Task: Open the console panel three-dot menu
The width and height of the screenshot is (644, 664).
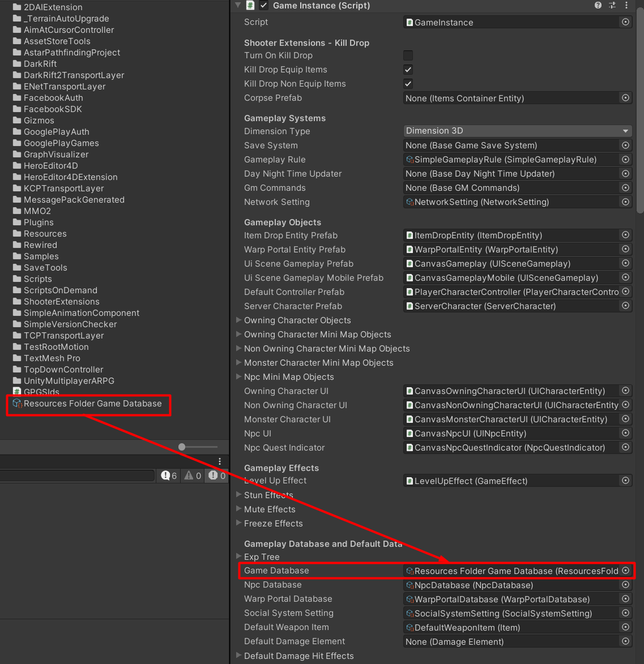Action: tap(219, 461)
